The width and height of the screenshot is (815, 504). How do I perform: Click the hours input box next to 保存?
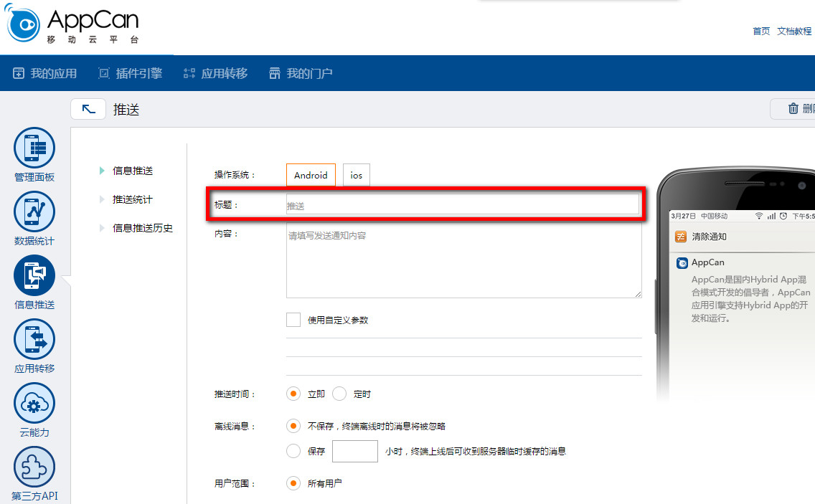coord(355,451)
